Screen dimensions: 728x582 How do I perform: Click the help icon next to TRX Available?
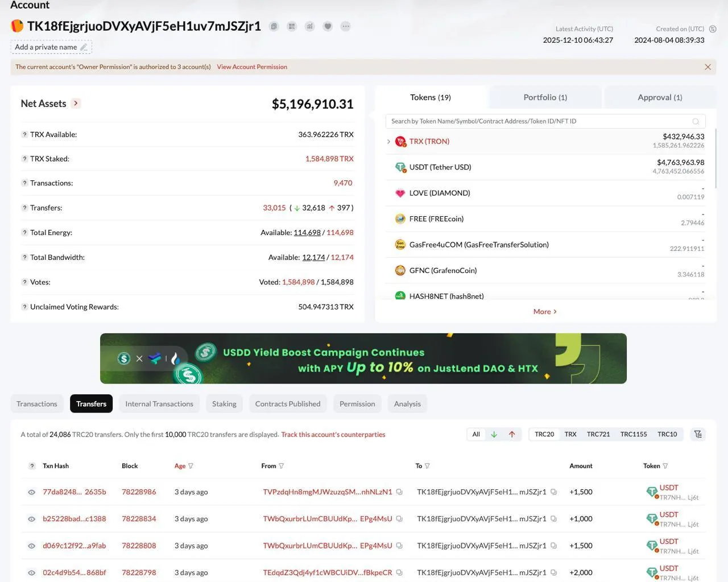click(x=24, y=135)
